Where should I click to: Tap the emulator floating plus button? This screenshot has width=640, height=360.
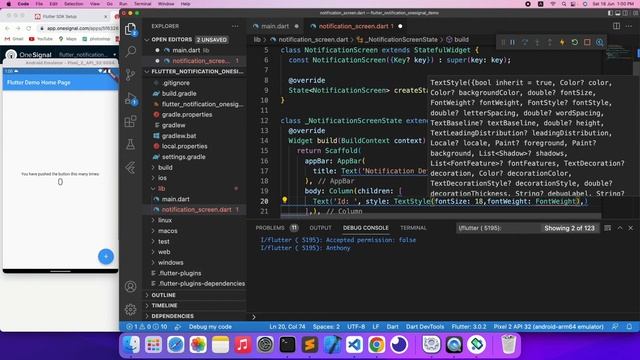[x=106, y=256]
